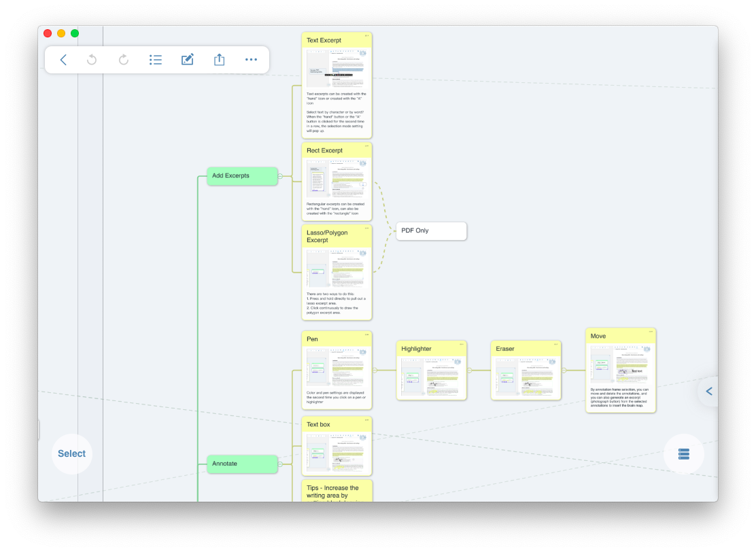This screenshot has width=756, height=552.
Task: Open the Pen card screenshot thumbnail
Action: point(337,367)
